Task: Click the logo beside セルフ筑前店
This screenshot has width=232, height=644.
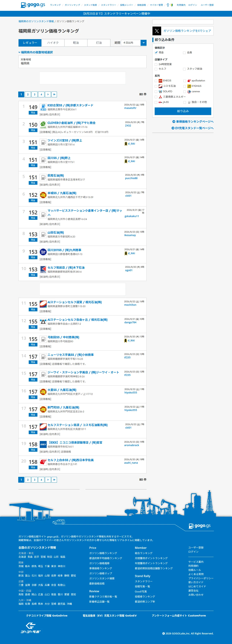Action: [43, 270]
